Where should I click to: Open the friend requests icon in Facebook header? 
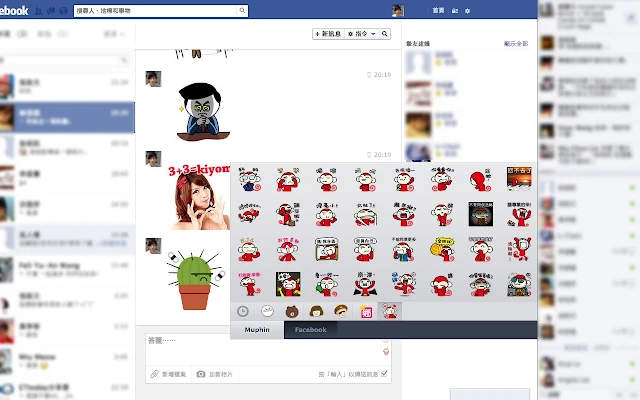click(38, 11)
